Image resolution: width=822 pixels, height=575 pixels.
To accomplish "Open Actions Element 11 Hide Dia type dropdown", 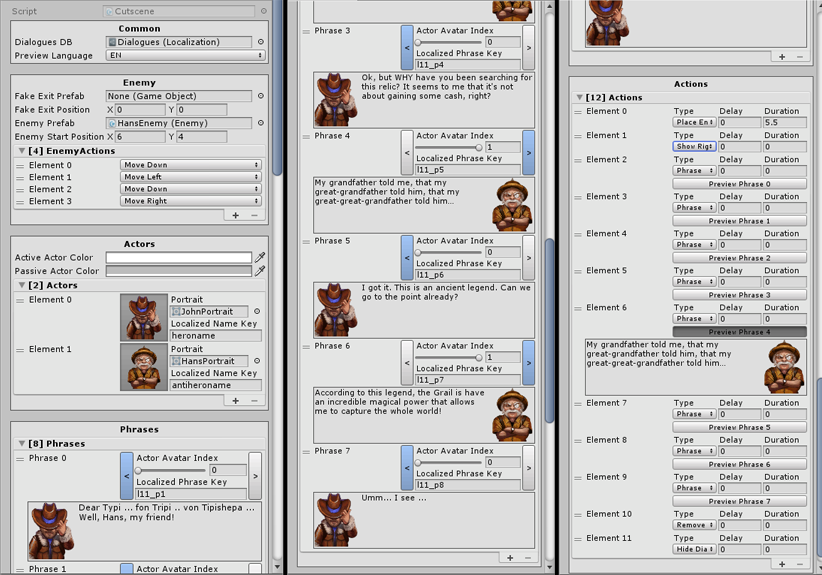I will (694, 549).
